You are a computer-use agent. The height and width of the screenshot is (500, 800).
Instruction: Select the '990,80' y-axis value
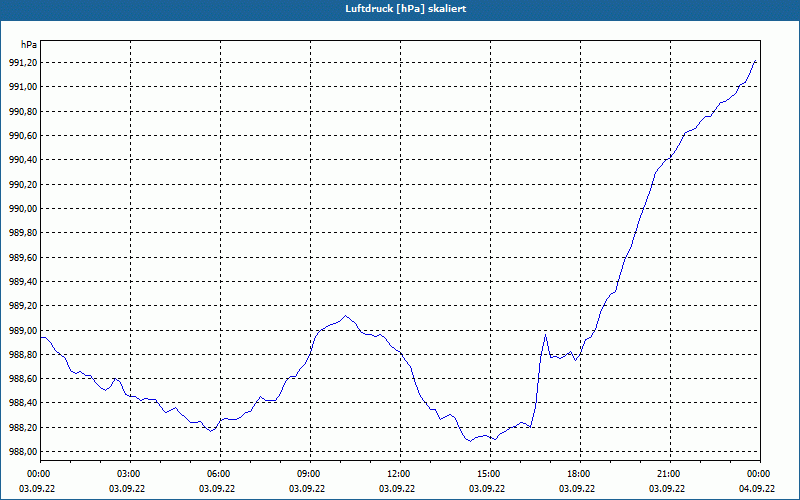(23, 111)
